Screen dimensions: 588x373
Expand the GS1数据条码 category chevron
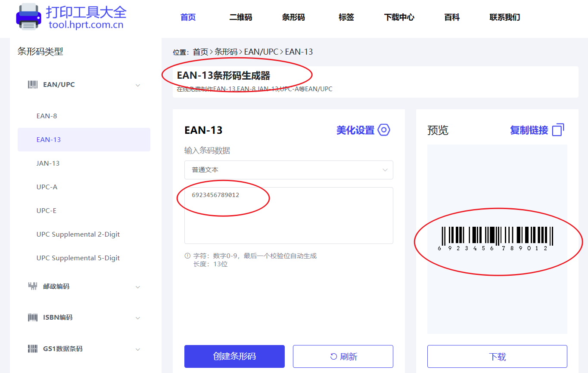(x=138, y=349)
